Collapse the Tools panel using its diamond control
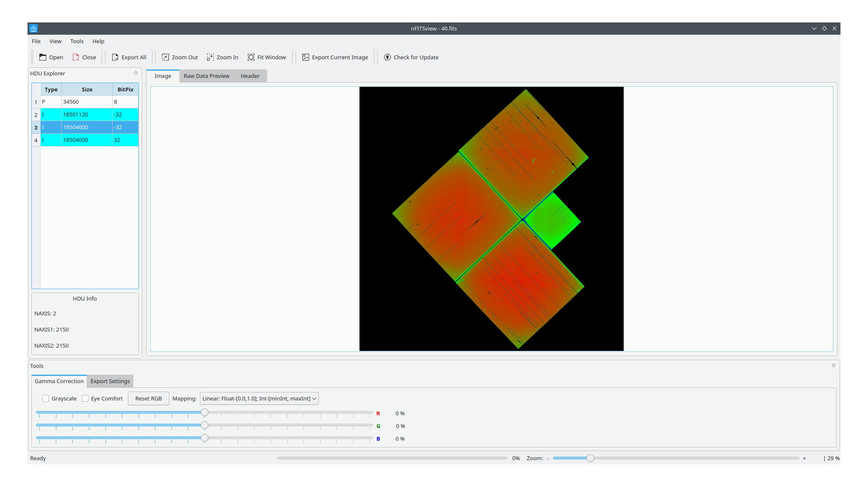868x497 pixels. coord(833,365)
